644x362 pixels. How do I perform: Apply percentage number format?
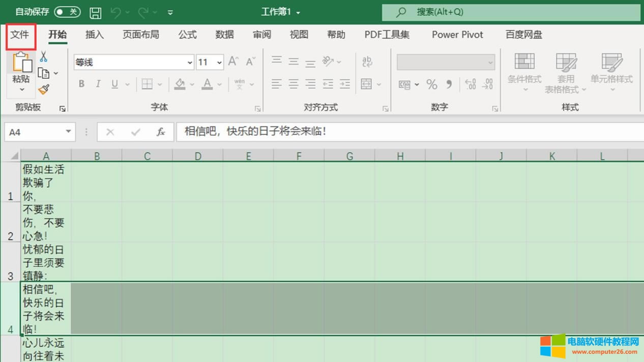pyautogui.click(x=432, y=84)
